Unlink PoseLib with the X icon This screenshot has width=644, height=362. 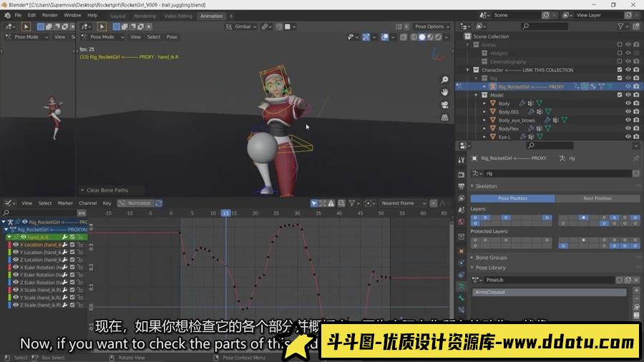pos(636,280)
